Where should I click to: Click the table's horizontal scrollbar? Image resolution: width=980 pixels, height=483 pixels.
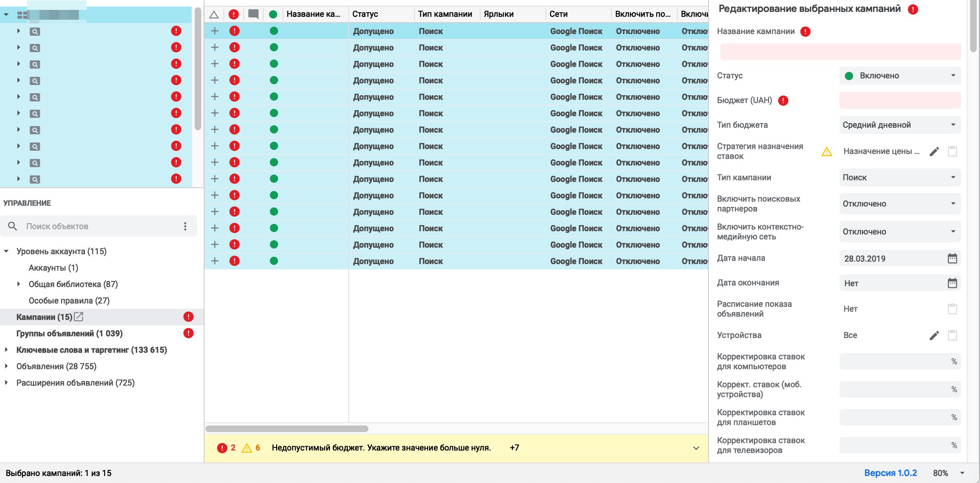[x=287, y=429]
